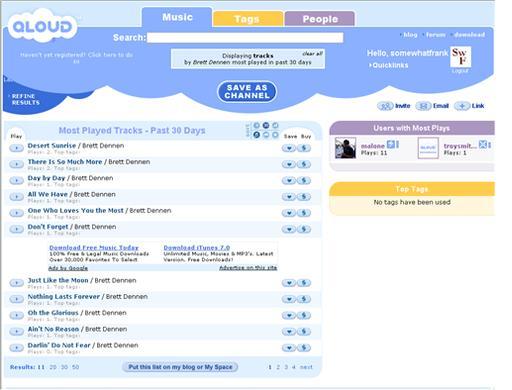
Task: Click the Email icon
Action: click(x=423, y=106)
